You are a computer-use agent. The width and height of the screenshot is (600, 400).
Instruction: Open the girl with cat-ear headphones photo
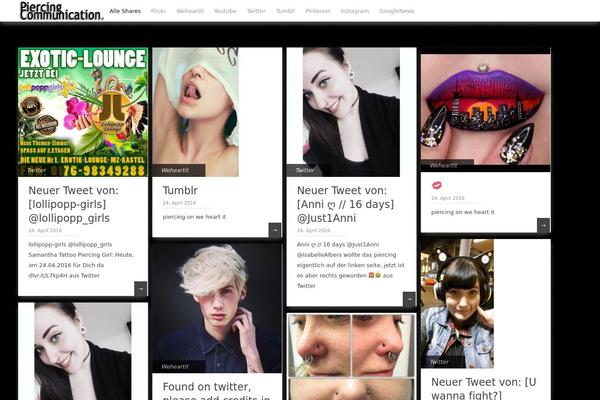click(x=457, y=304)
